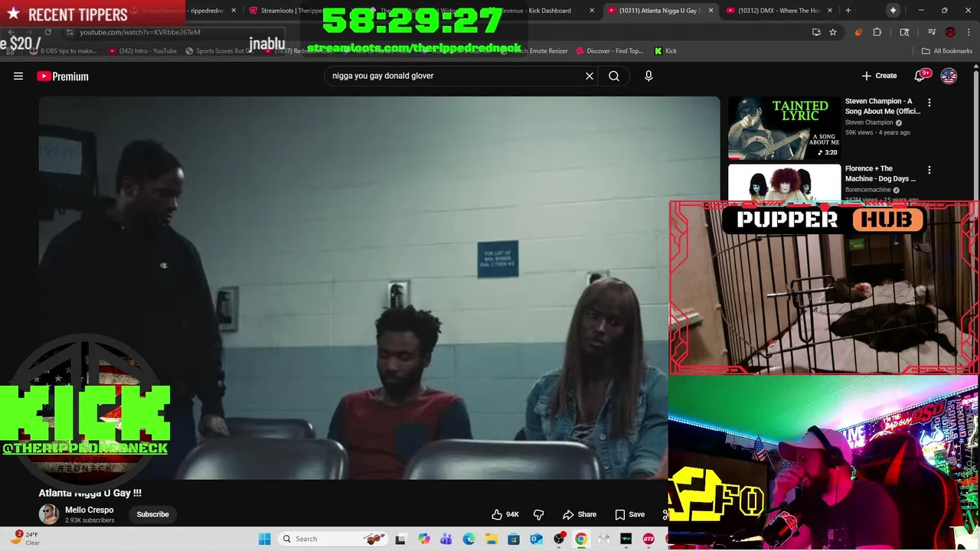Open Chrome extensions puzzle icon
The image size is (980, 551).
[877, 32]
